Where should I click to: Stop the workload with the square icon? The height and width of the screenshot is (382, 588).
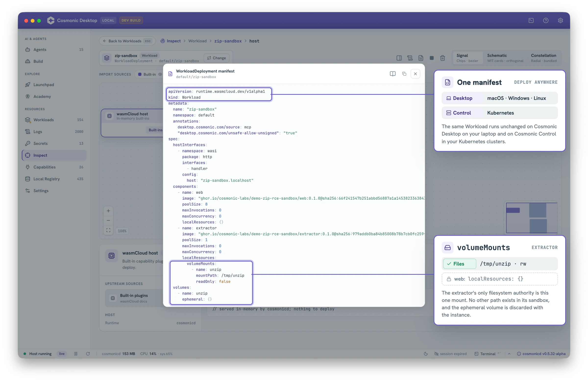(431, 58)
